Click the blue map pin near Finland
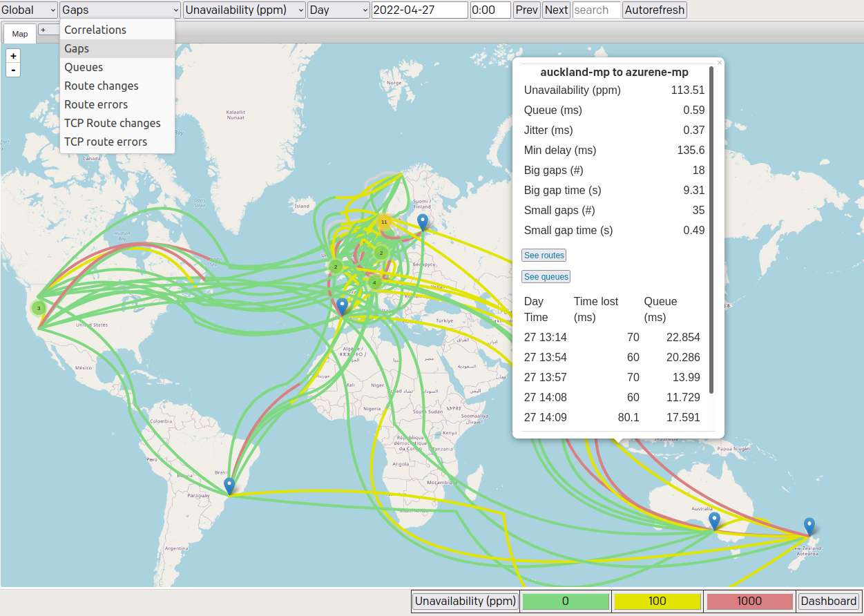Viewport: 864px width, 616px height. (423, 222)
